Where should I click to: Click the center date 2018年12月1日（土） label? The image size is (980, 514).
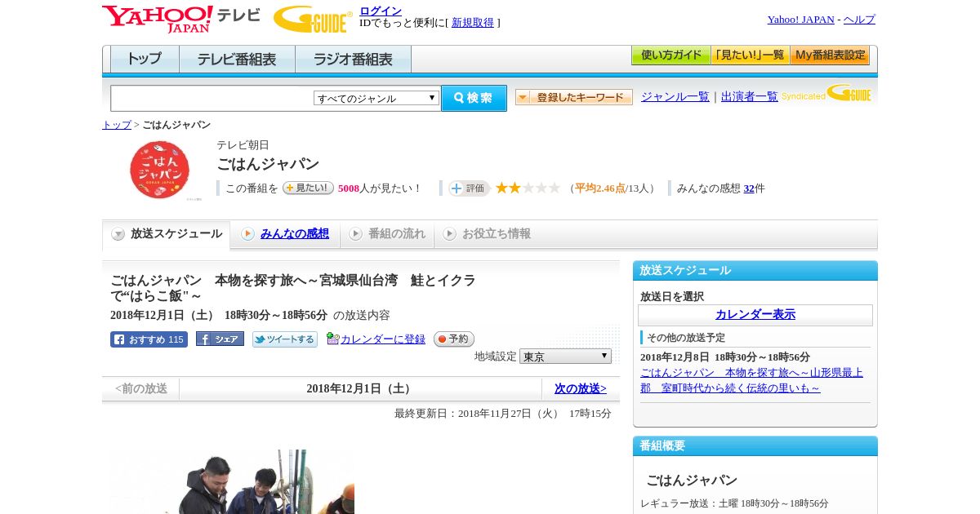click(361, 388)
